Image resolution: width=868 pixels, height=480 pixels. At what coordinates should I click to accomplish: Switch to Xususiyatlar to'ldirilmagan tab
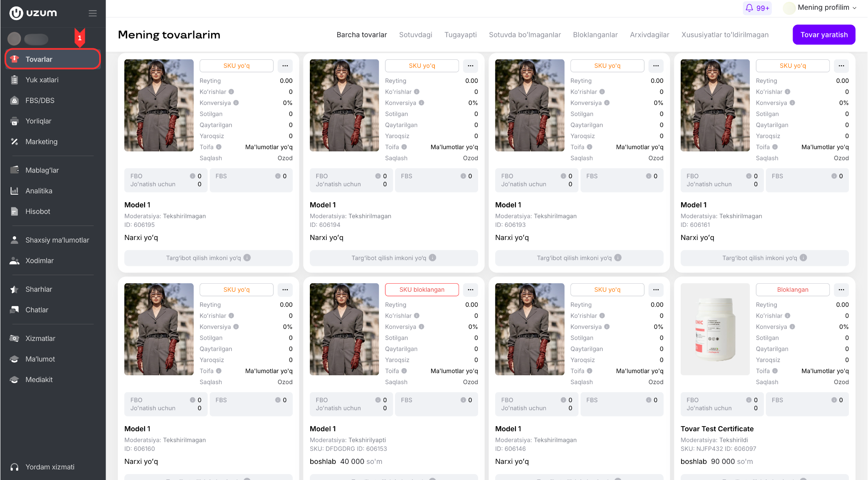pyautogui.click(x=725, y=35)
